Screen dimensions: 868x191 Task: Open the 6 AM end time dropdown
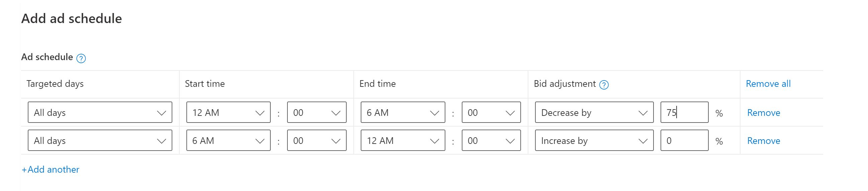pos(403,112)
